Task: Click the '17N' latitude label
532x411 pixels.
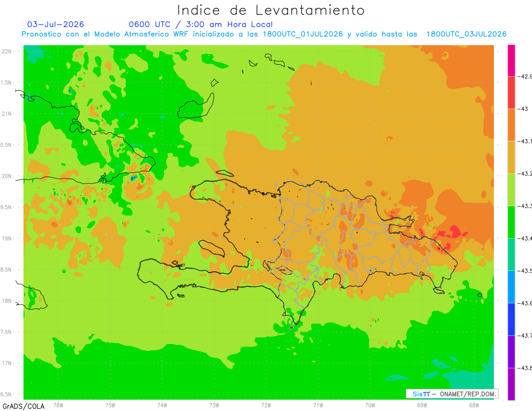Action: (x=7, y=363)
